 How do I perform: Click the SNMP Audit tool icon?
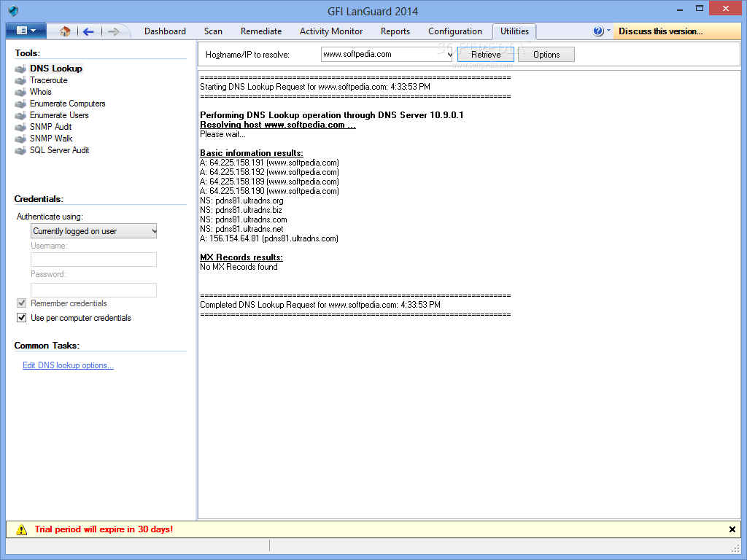[20, 127]
